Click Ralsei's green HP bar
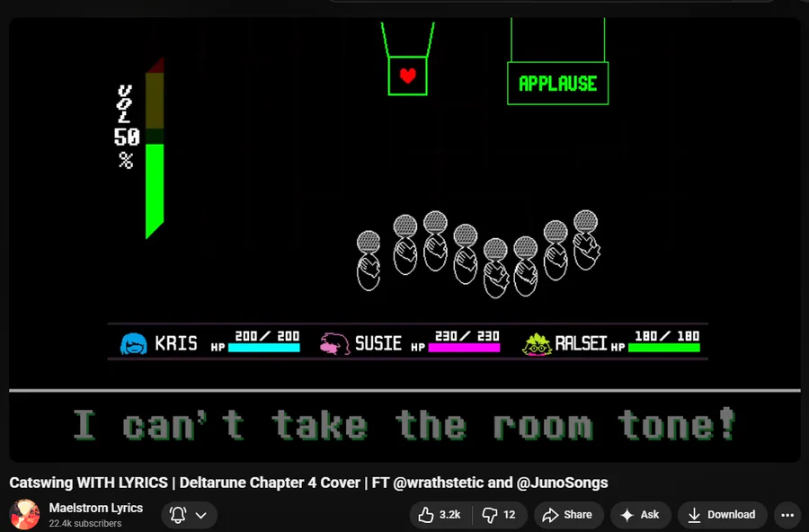The width and height of the screenshot is (809, 532). pyautogui.click(x=664, y=348)
